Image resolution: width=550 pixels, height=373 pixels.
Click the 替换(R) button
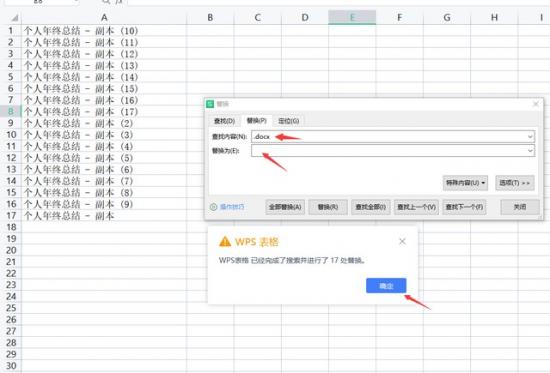[x=328, y=207]
